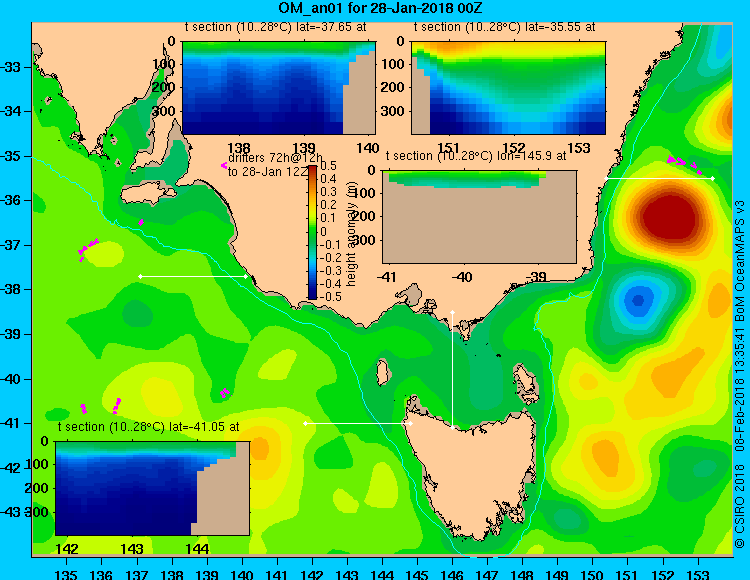Image resolution: width=750 pixels, height=580 pixels.
Task: Click the "t section (10..28°C) lat=-41.05 at" label
Action: pyautogui.click(x=148, y=427)
